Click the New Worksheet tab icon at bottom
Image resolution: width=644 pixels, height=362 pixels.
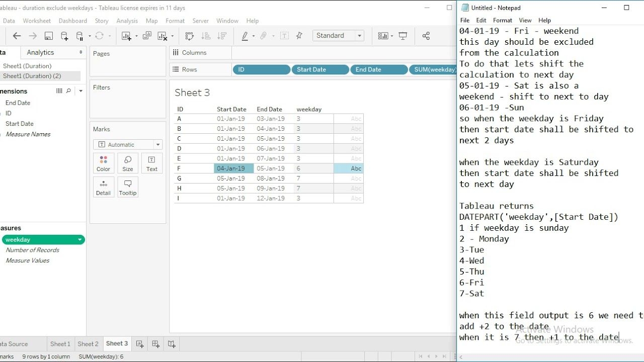tap(140, 344)
